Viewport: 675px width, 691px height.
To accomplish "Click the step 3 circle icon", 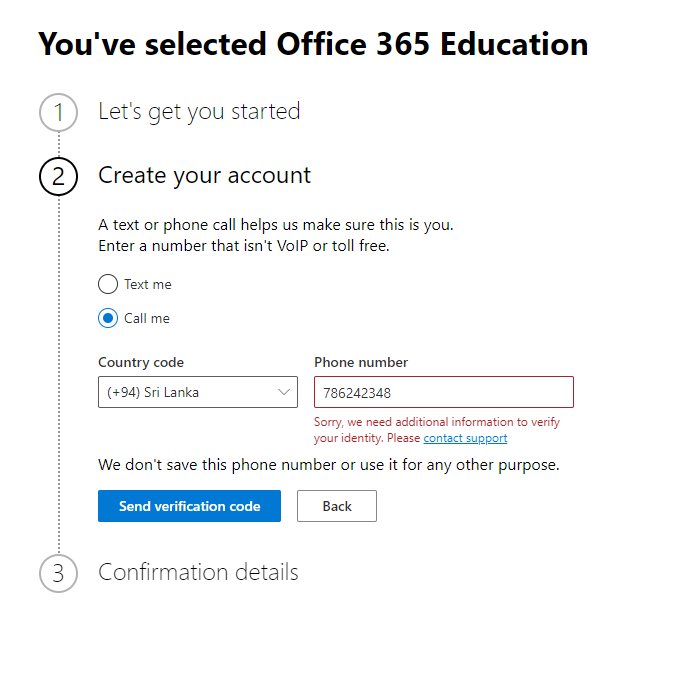I will click(x=58, y=573).
